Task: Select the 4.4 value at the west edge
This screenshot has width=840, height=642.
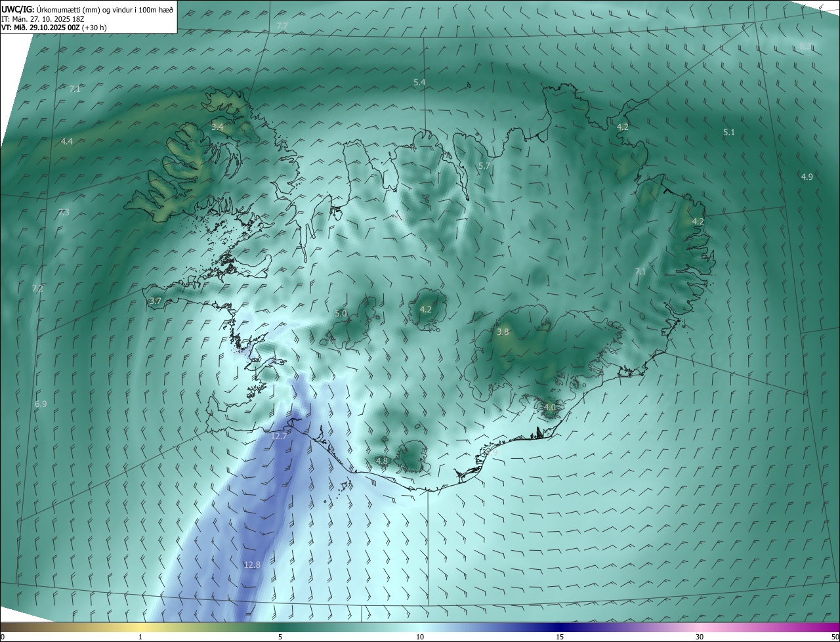Action: (67, 141)
